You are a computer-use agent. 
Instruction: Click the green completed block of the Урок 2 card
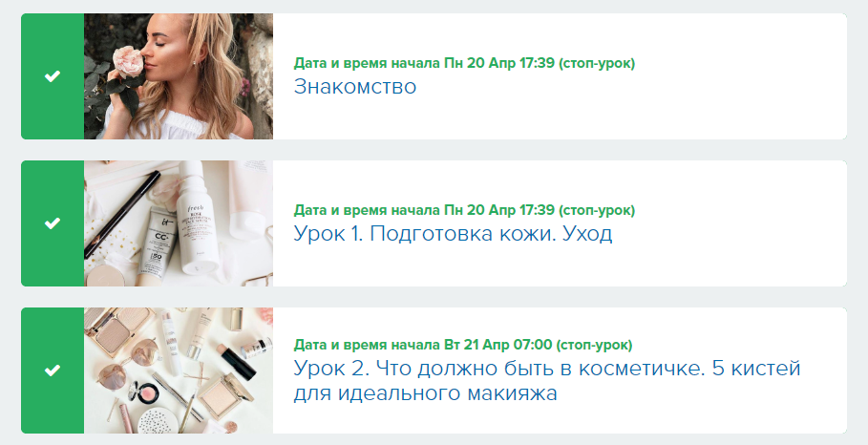pos(53,371)
